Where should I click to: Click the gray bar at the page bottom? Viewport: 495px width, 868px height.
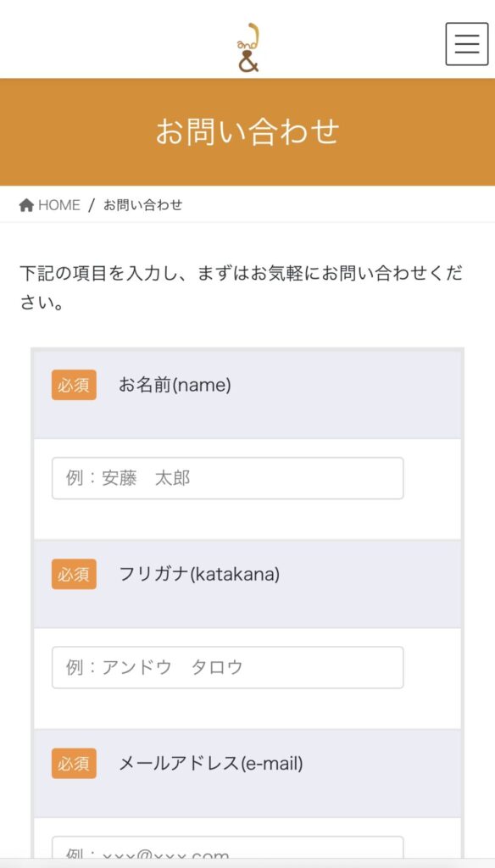tap(247, 863)
